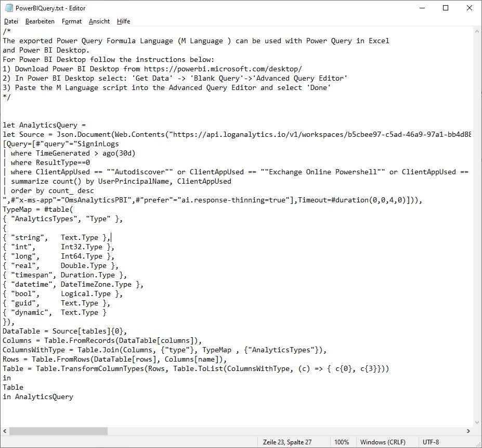
Task: Open the Hilfe menu
Action: pos(123,21)
